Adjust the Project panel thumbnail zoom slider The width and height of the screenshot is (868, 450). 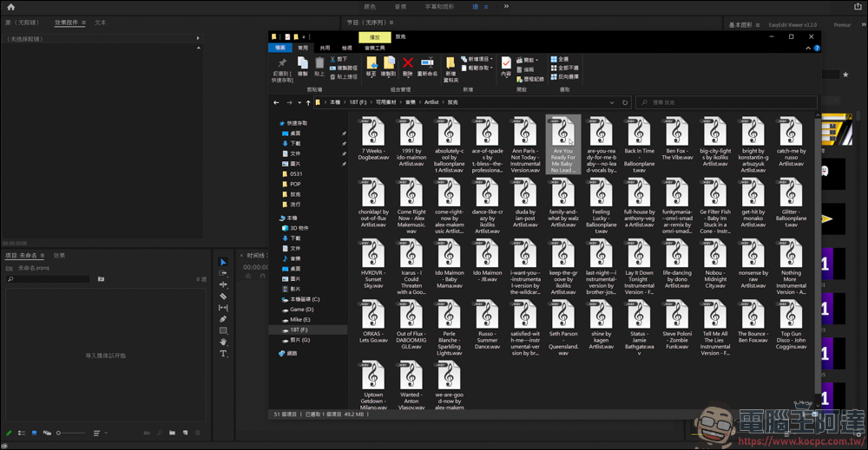coord(70,433)
